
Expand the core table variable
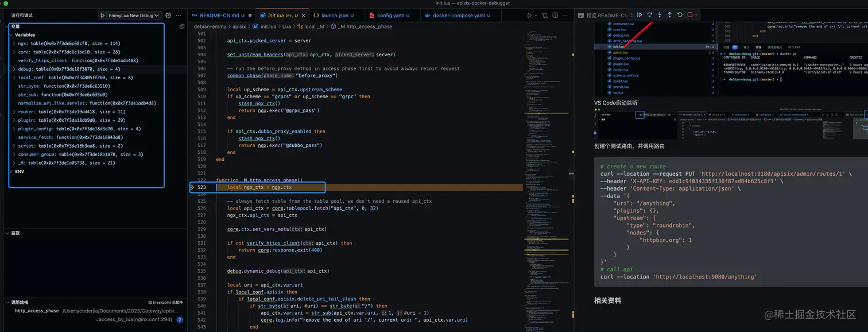click(x=13, y=51)
